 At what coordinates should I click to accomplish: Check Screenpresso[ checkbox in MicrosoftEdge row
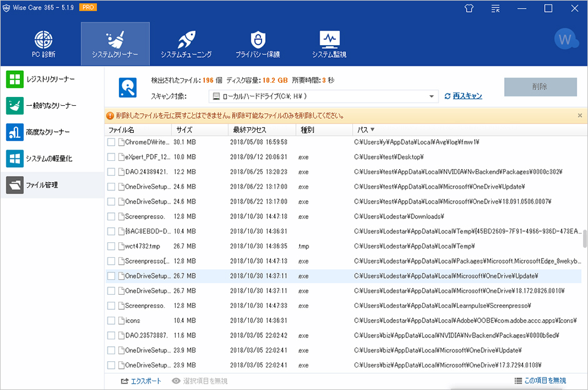pyautogui.click(x=111, y=261)
